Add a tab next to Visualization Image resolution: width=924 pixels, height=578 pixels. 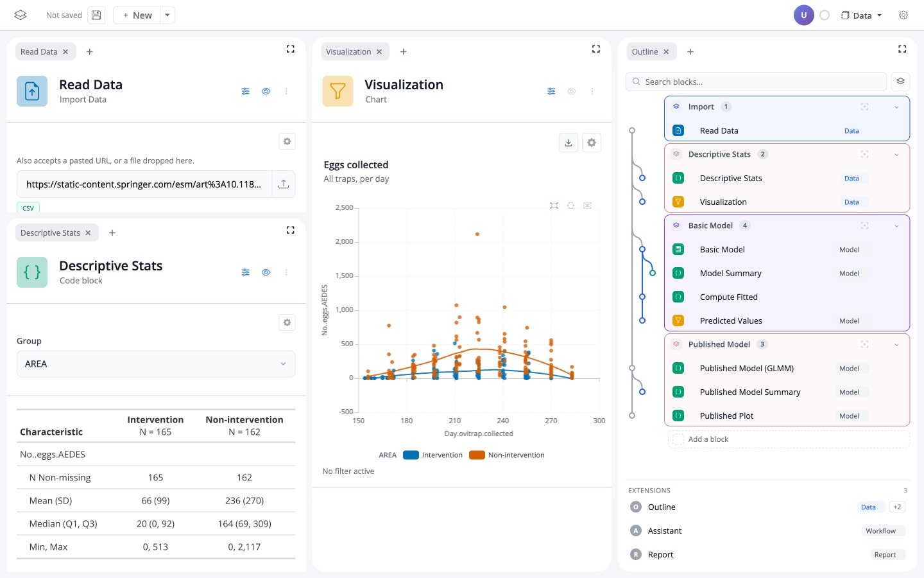pyautogui.click(x=404, y=51)
